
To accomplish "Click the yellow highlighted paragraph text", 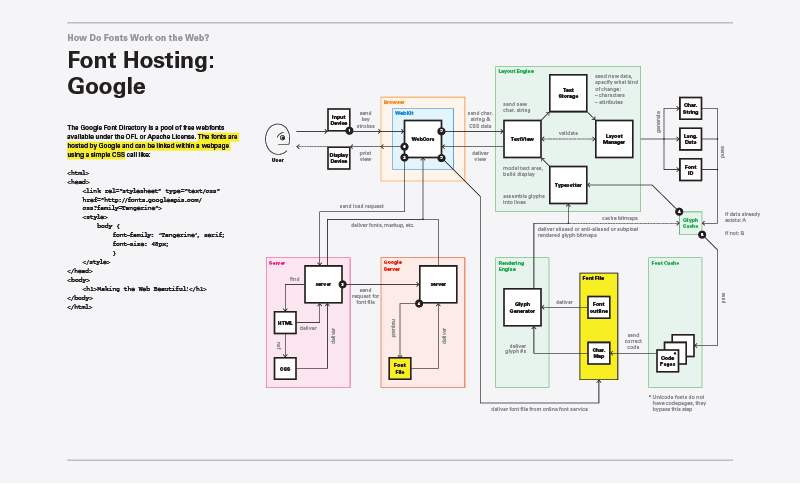I will coord(153,145).
